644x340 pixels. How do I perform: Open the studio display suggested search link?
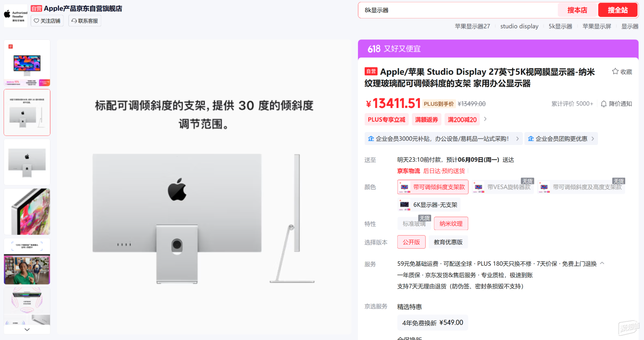[519, 26]
